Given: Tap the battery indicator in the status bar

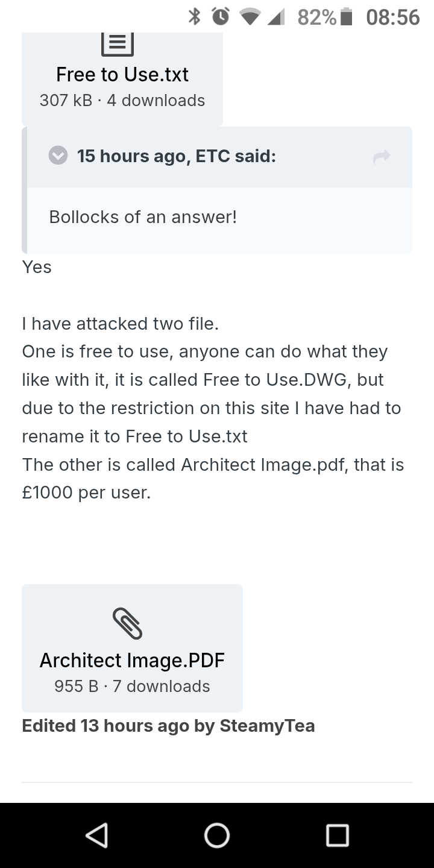Looking at the screenshot, I should 346,17.
